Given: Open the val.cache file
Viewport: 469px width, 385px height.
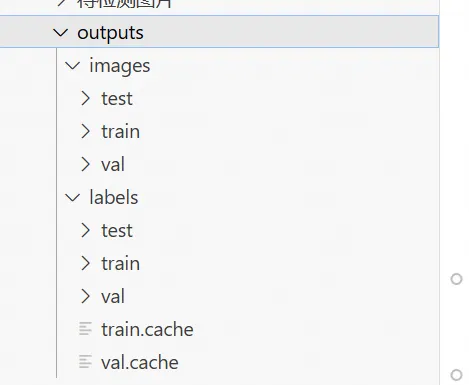Looking at the screenshot, I should pyautogui.click(x=140, y=362).
